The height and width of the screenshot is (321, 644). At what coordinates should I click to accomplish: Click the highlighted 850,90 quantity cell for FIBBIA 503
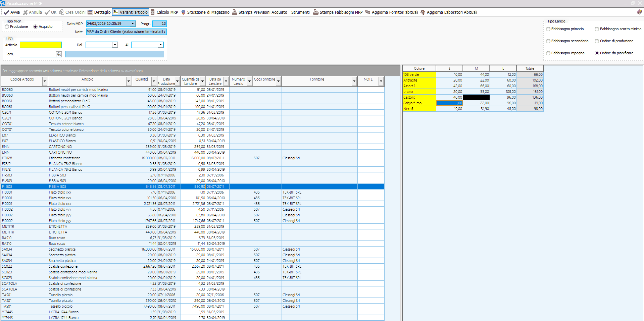pyautogui.click(x=193, y=186)
